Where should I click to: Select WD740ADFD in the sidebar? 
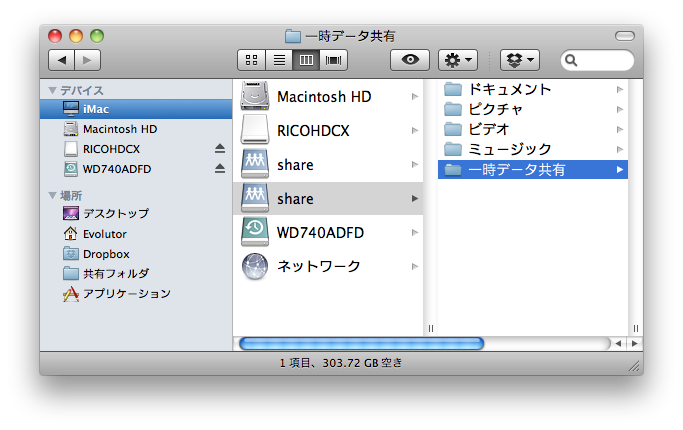(x=136, y=169)
